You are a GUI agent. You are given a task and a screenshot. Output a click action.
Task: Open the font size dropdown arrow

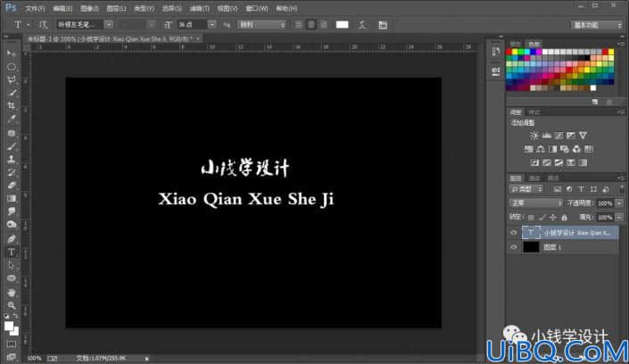pos(211,25)
